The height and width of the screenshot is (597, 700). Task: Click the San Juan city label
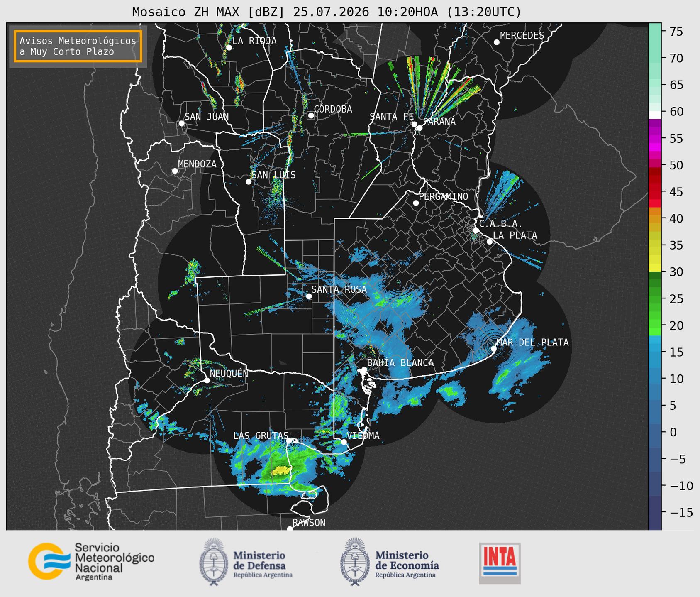(207, 117)
